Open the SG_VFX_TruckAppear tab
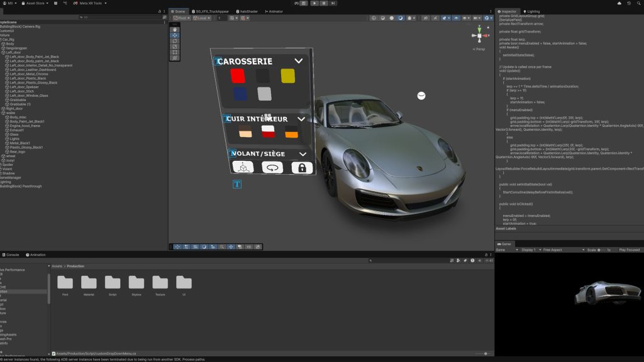The width and height of the screenshot is (644, 362). (210, 11)
